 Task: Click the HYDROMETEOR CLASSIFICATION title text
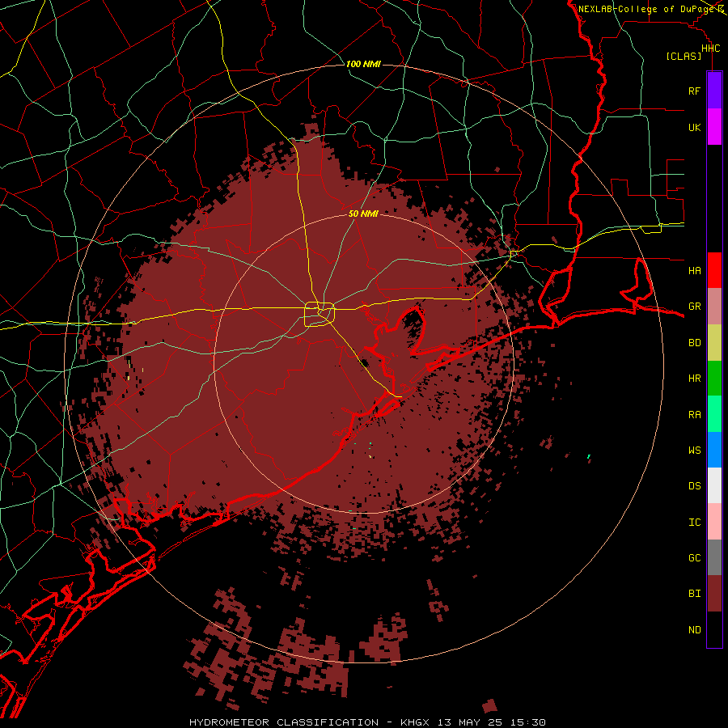pyautogui.click(x=284, y=722)
